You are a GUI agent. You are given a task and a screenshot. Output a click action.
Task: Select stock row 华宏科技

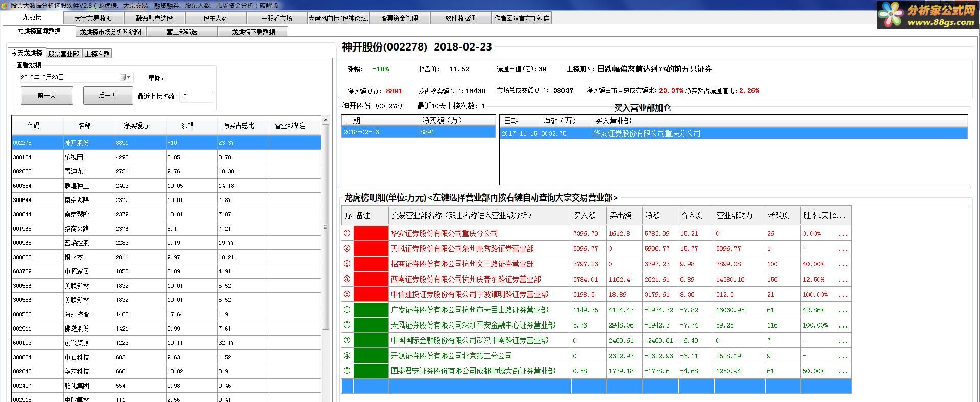click(166, 371)
